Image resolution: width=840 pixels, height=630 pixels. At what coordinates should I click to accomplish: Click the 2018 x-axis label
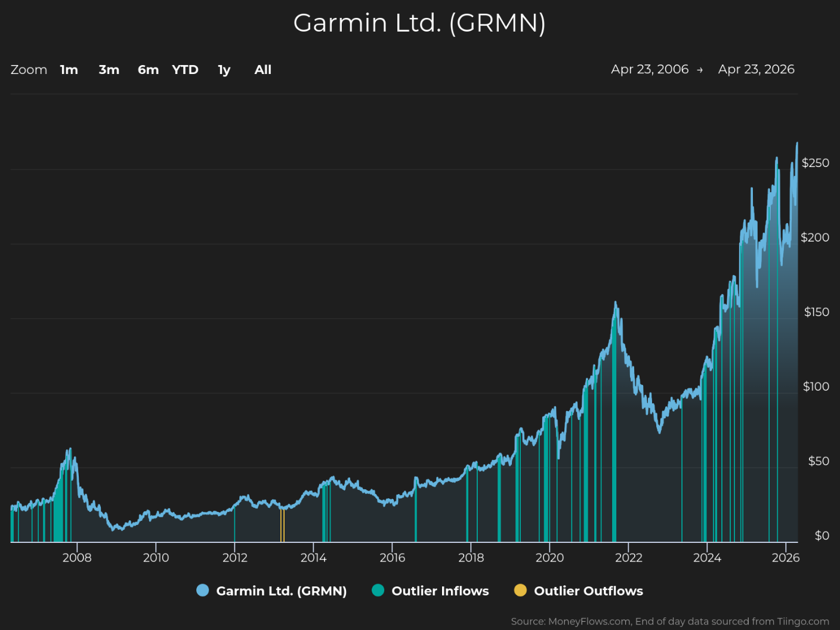tap(471, 557)
